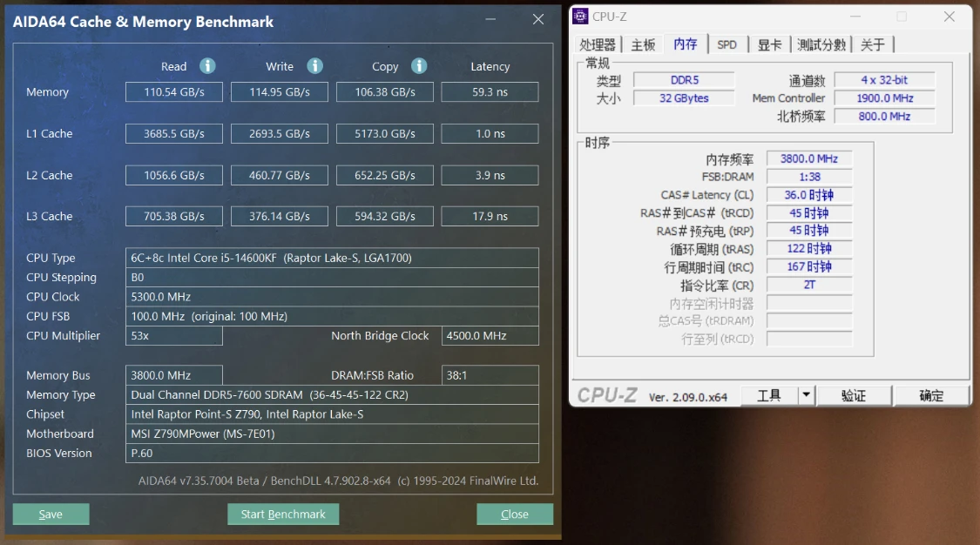This screenshot has height=545, width=980.
Task: Click North Bridge Clock field 4500.0 MHz
Action: point(490,335)
